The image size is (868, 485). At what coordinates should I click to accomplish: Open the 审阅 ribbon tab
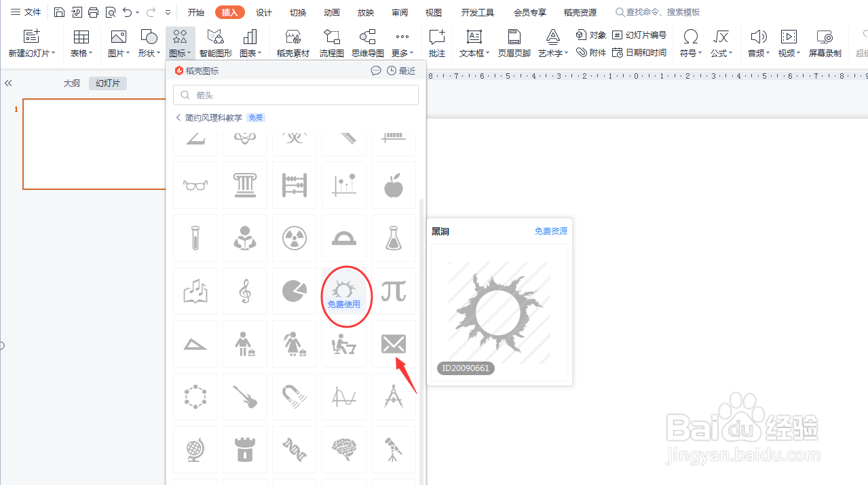tap(400, 12)
